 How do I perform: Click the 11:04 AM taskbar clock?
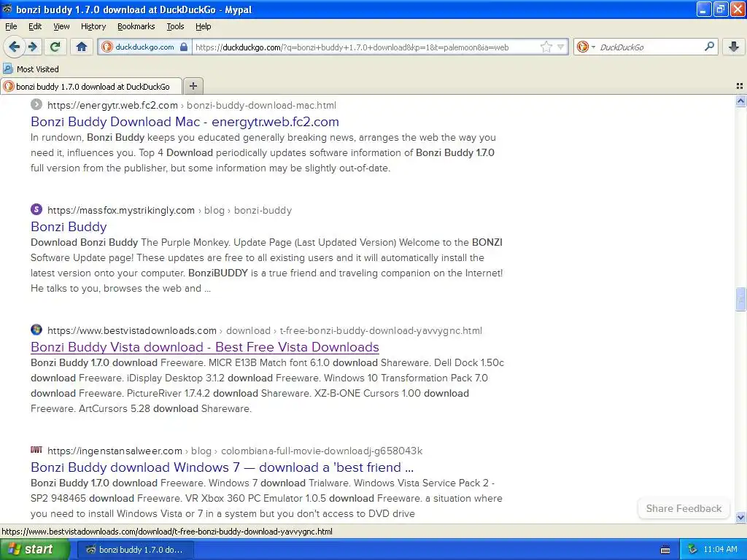click(720, 550)
